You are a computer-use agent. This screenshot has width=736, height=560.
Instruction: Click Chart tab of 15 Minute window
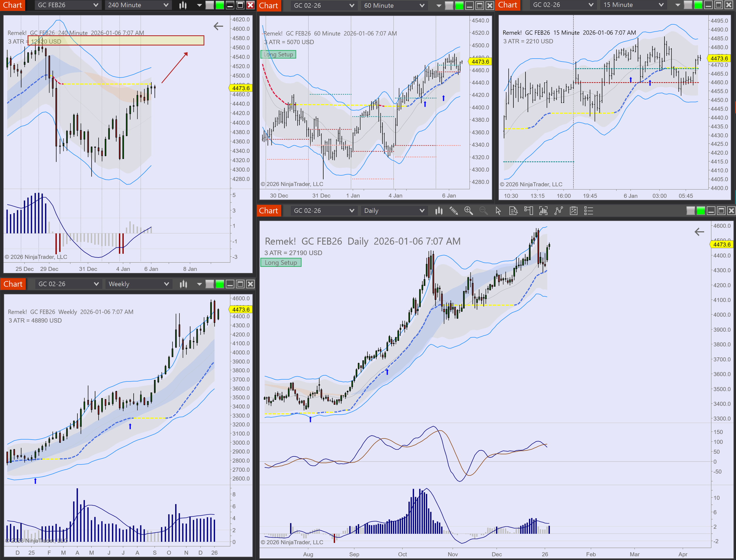point(507,5)
